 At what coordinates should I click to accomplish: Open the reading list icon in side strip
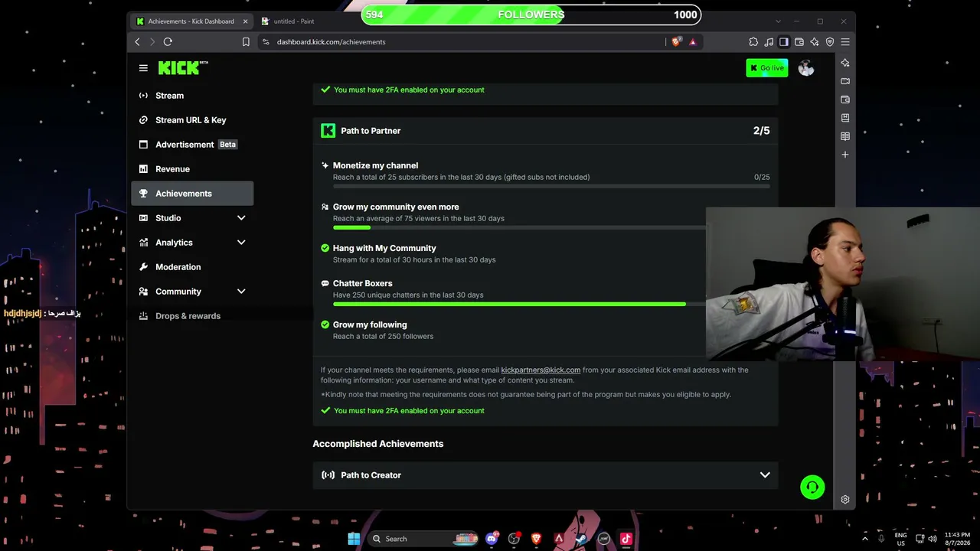click(x=845, y=136)
